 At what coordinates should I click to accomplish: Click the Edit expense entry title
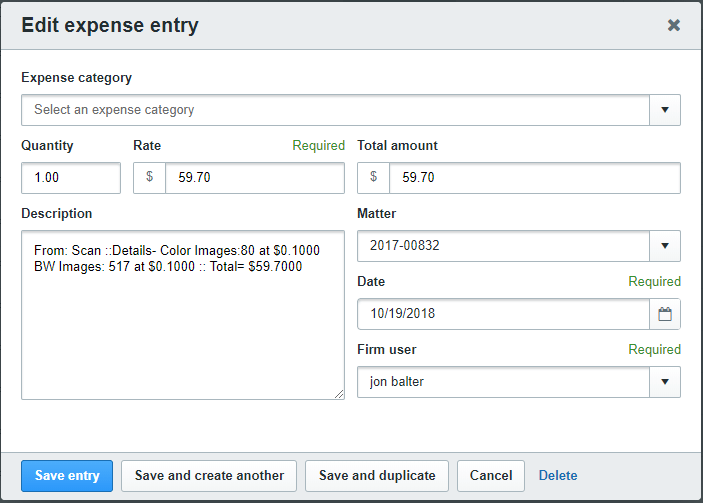pyautogui.click(x=110, y=25)
